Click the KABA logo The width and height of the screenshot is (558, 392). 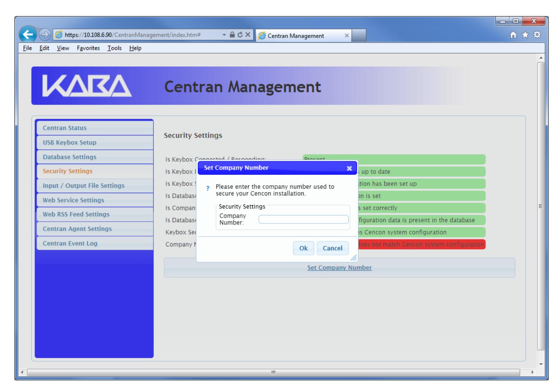pos(87,85)
